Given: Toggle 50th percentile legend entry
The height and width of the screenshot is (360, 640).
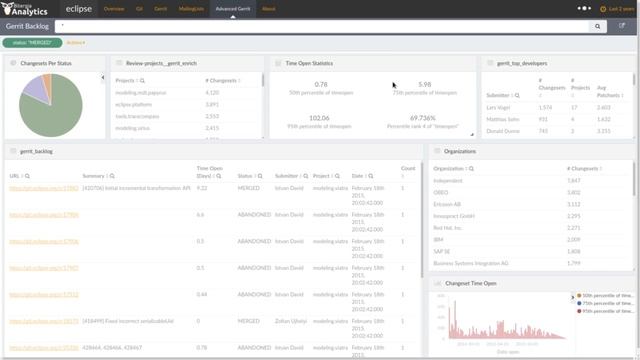Looking at the screenshot, I should [x=606, y=296].
